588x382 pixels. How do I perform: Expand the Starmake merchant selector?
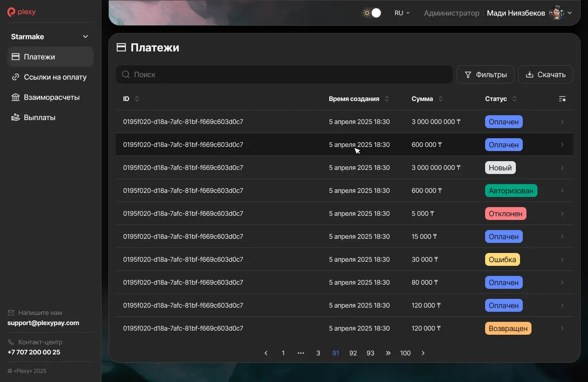(85, 37)
